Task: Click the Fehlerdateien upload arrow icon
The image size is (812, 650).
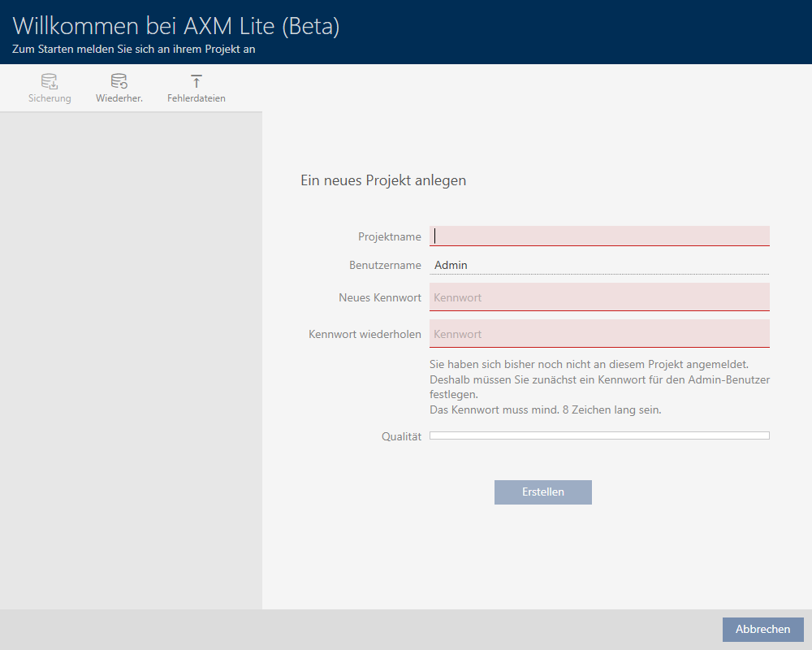Action: pos(196,81)
